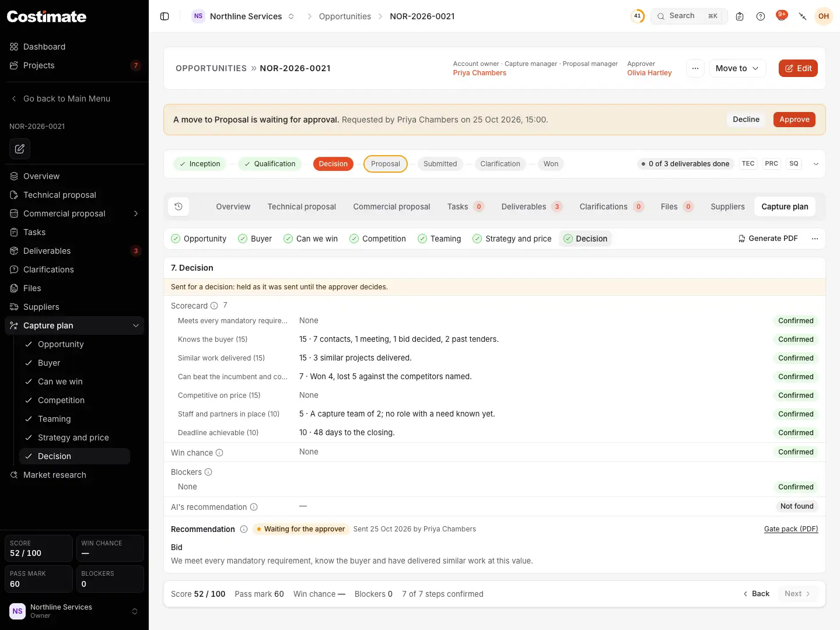Open Teaming under Capture plan in sidebar
840x630 pixels.
pyautogui.click(x=75, y=419)
